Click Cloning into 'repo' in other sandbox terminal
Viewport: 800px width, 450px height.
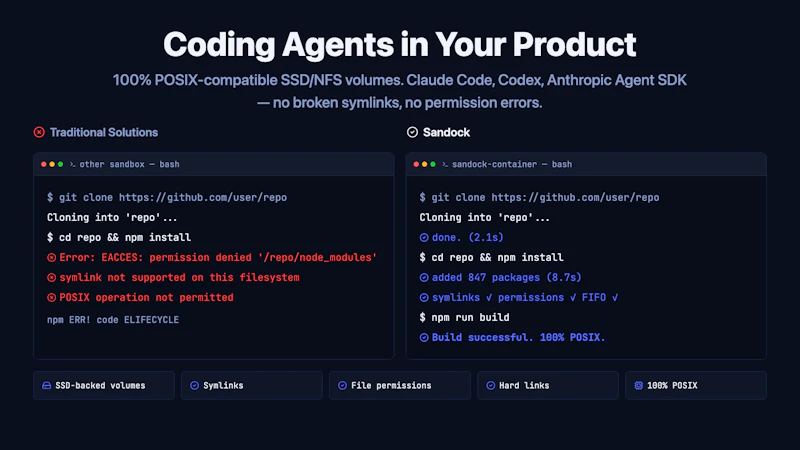coord(112,217)
